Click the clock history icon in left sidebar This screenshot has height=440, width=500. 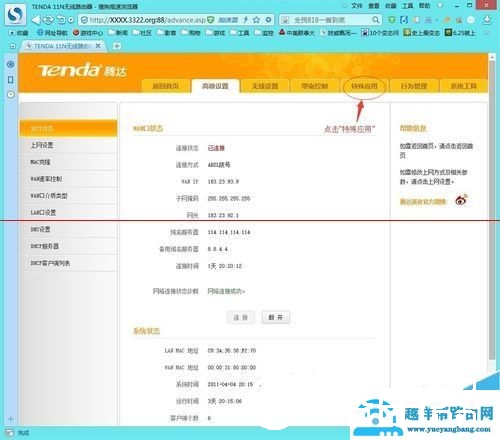coord(11,95)
